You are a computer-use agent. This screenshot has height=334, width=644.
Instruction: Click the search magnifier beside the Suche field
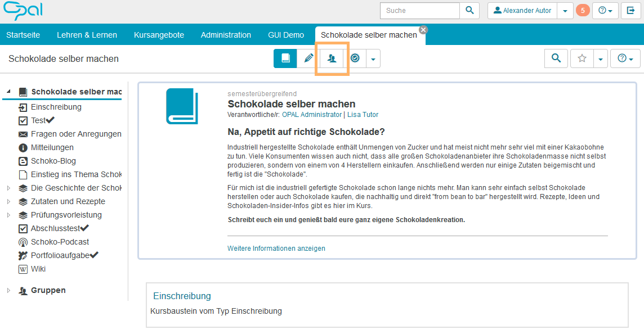pos(469,10)
